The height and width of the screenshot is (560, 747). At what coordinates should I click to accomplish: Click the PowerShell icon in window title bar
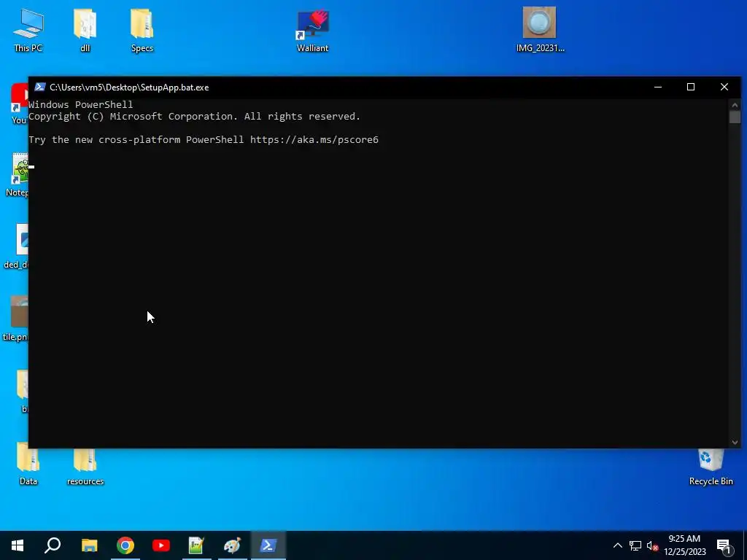40,87
